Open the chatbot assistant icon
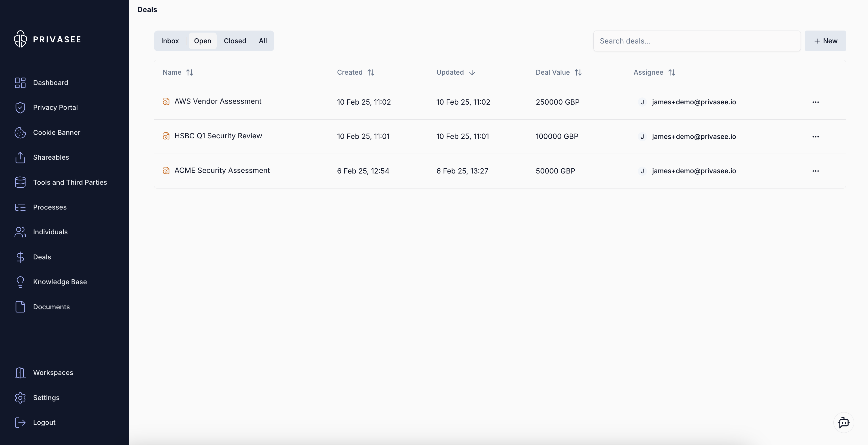Viewport: 868px width, 445px height. [x=844, y=423]
